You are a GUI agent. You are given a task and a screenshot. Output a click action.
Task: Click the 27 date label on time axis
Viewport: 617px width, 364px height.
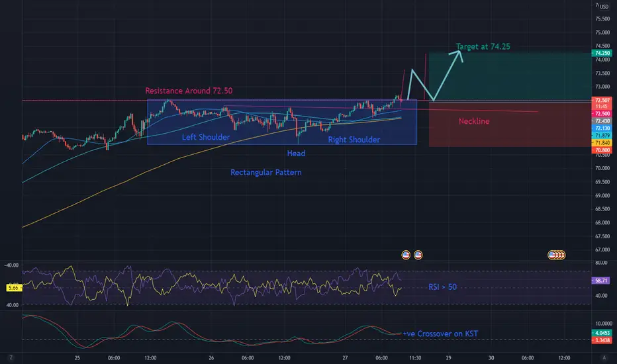(345, 357)
